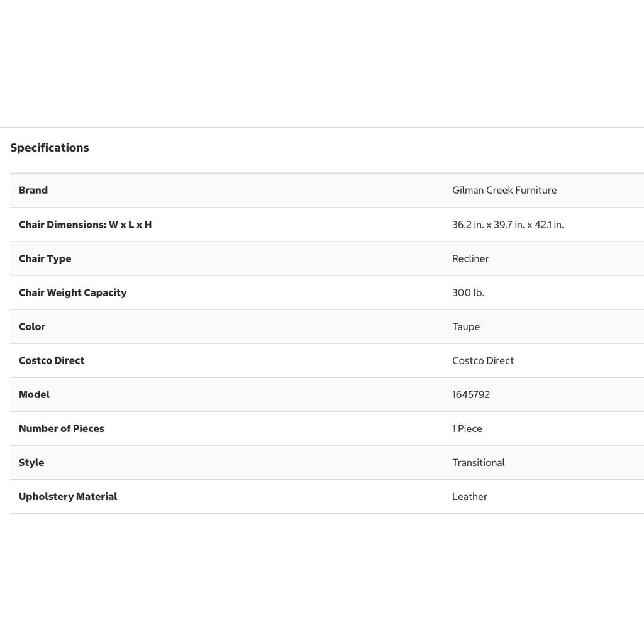Select Chair Dimensions: W x L x H label

pyautogui.click(x=85, y=225)
